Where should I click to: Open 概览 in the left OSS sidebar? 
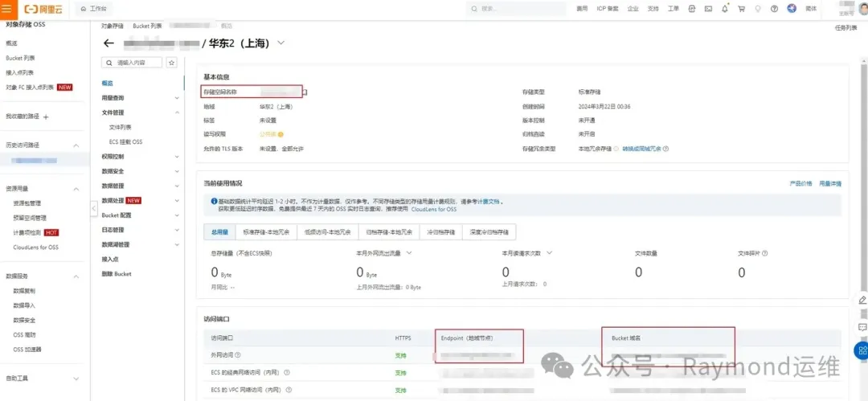click(11, 43)
